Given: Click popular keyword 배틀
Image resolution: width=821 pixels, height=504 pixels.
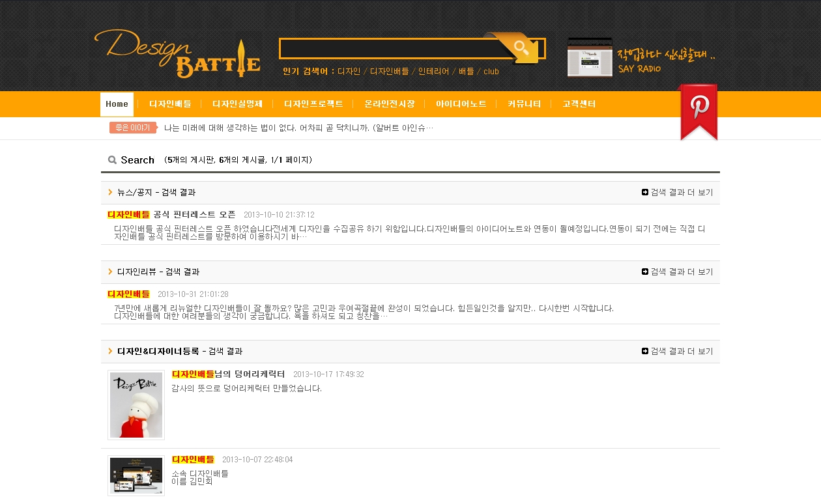Looking at the screenshot, I should pyautogui.click(x=467, y=72).
